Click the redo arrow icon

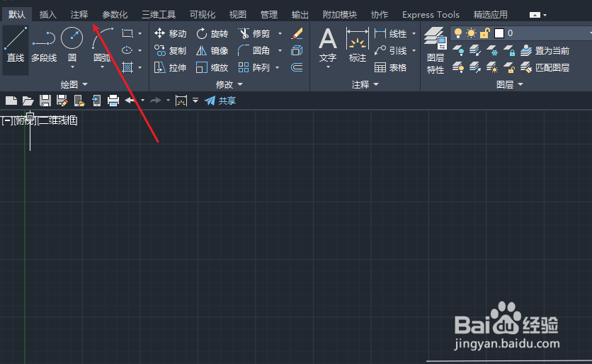(156, 101)
